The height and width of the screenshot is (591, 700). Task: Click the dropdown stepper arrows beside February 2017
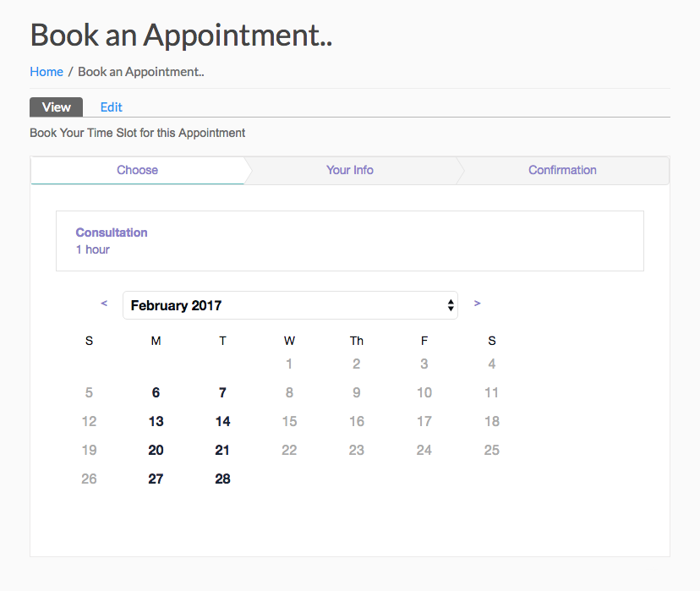451,305
